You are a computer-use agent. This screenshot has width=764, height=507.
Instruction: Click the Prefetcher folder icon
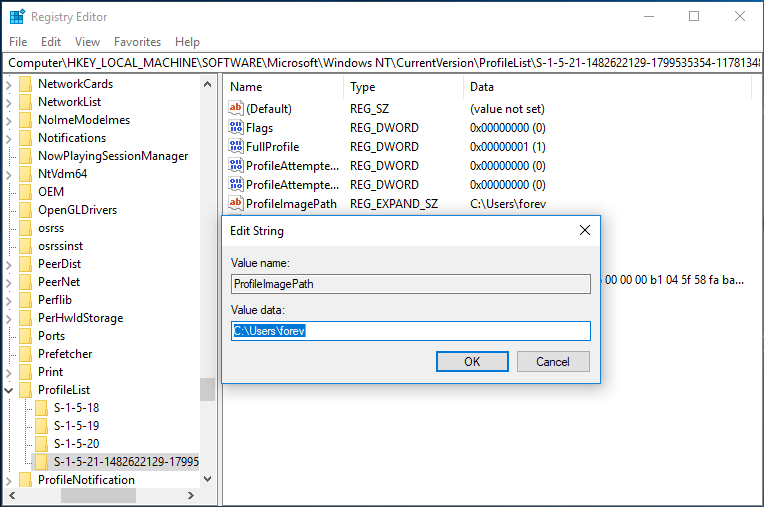[x=25, y=354]
